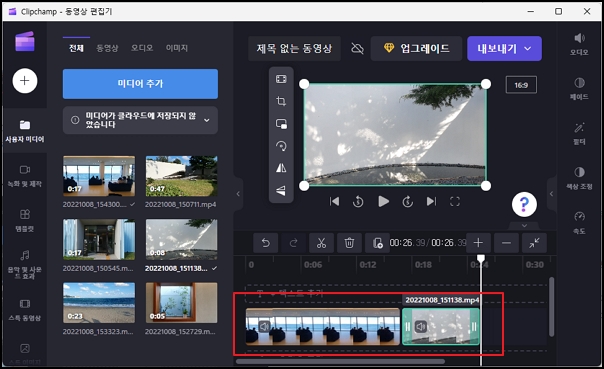The image size is (604, 369).
Task: Select the 20221008_154300 media thumbnail
Action: pos(99,176)
